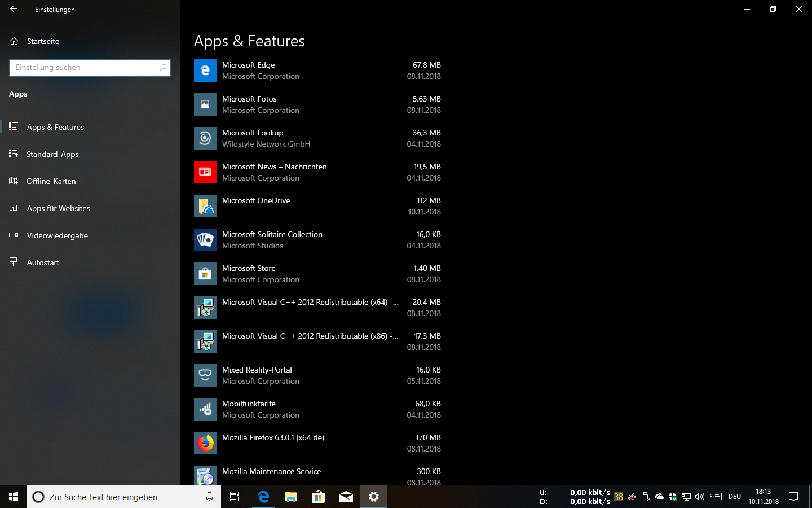
Task: Click the Mobilfunktarife signal icon
Action: (x=205, y=409)
